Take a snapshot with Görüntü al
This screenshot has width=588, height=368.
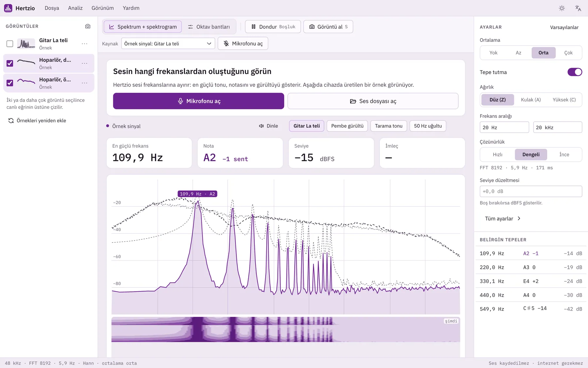pyautogui.click(x=328, y=27)
